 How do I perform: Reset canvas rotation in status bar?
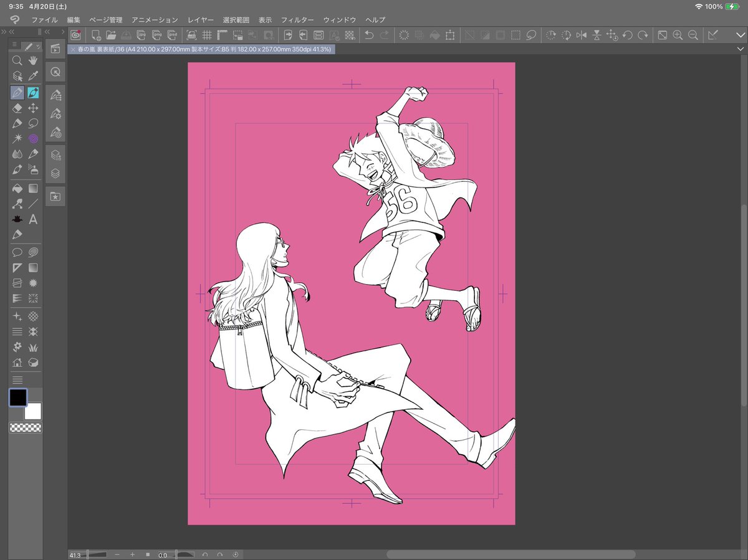coord(236,554)
